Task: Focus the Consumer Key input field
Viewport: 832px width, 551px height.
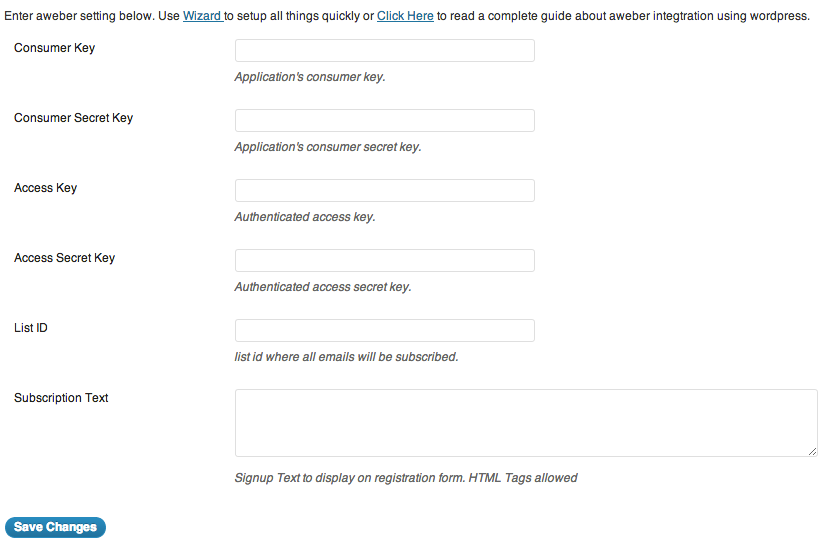Action: 385,50
